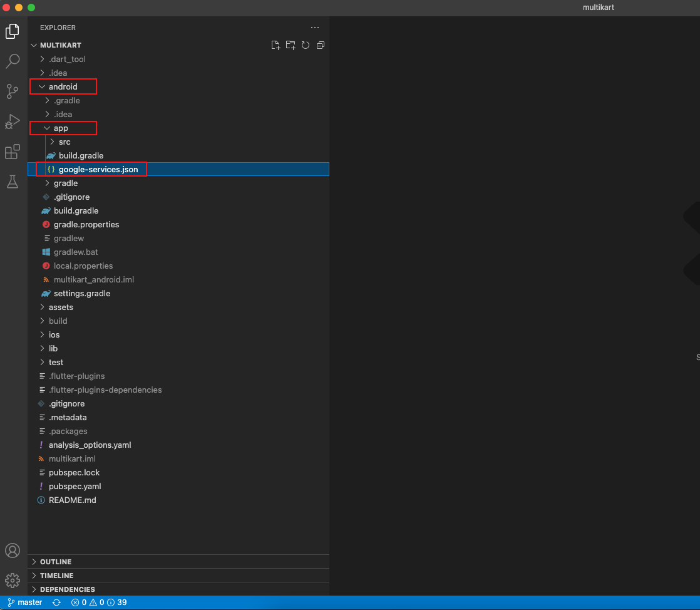
Task: Expand the assets folder
Action: pos(178,308)
